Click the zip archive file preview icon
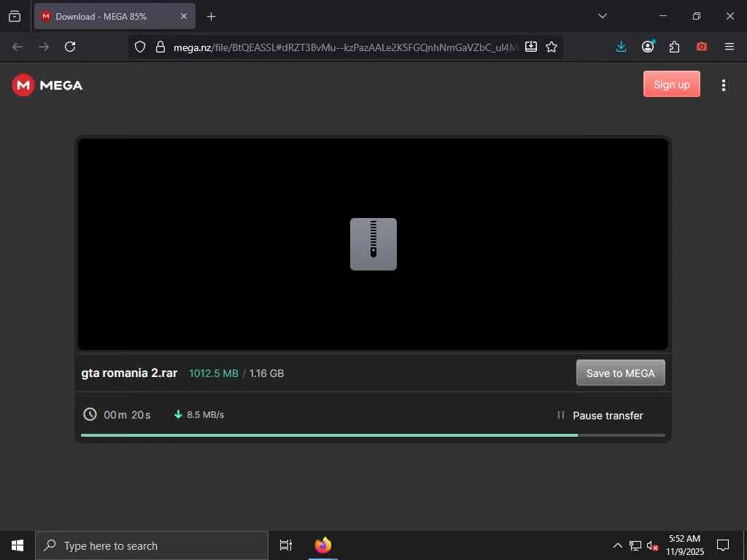This screenshot has width=747, height=560. (373, 244)
